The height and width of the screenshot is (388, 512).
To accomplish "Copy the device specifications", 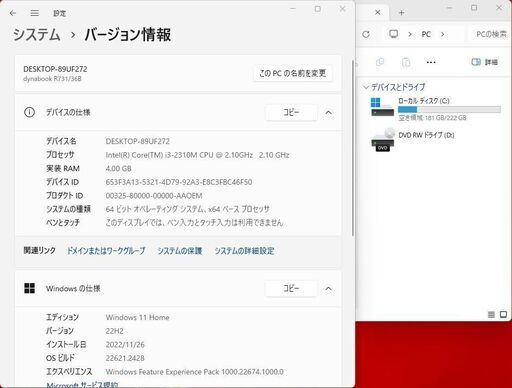I will [x=291, y=112].
